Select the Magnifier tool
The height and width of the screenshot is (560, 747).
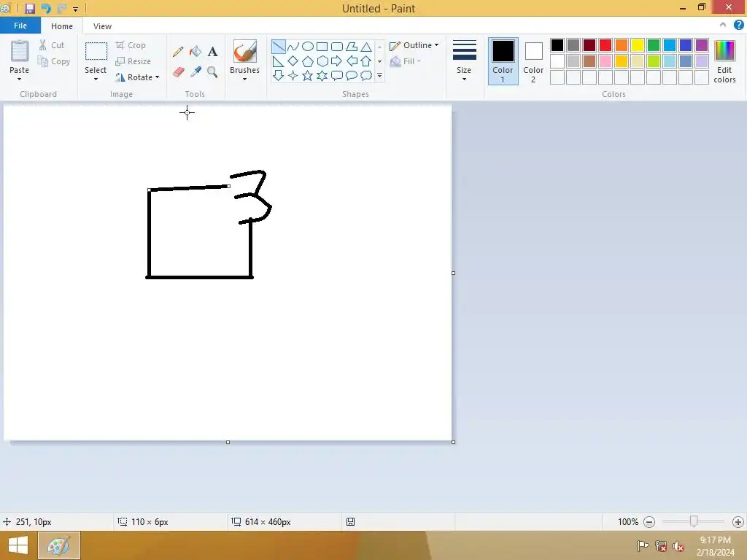tap(212, 72)
